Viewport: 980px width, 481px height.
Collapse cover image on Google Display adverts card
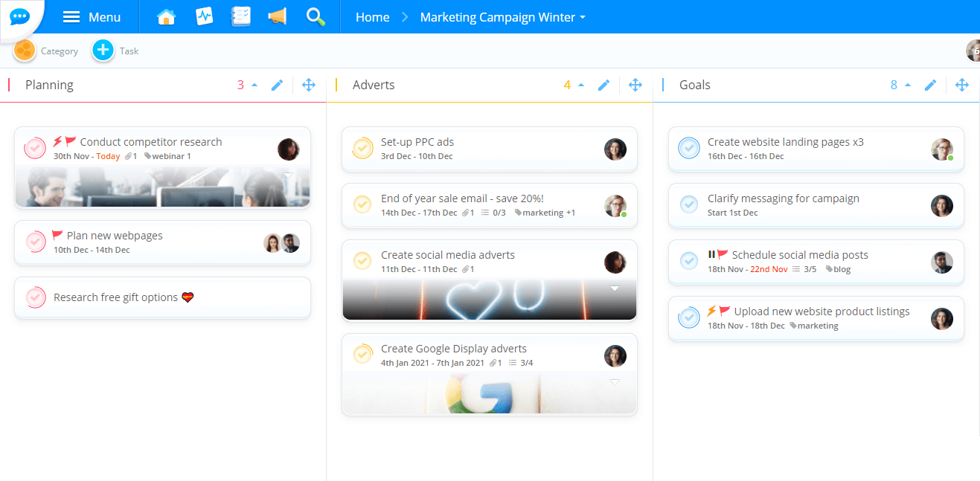615,382
